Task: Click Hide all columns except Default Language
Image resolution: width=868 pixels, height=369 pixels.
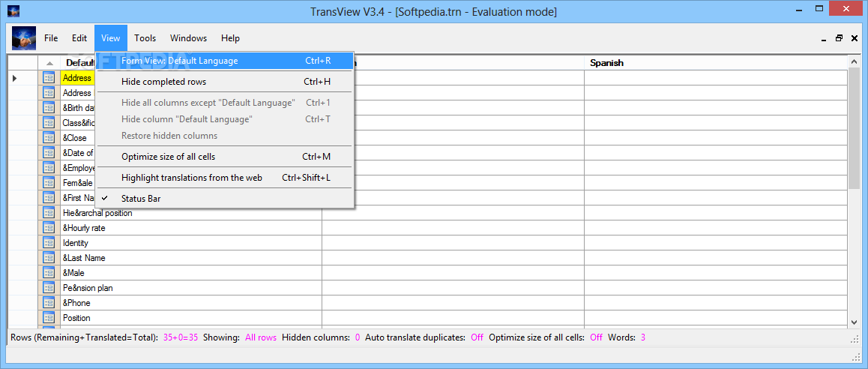Action: click(226, 103)
